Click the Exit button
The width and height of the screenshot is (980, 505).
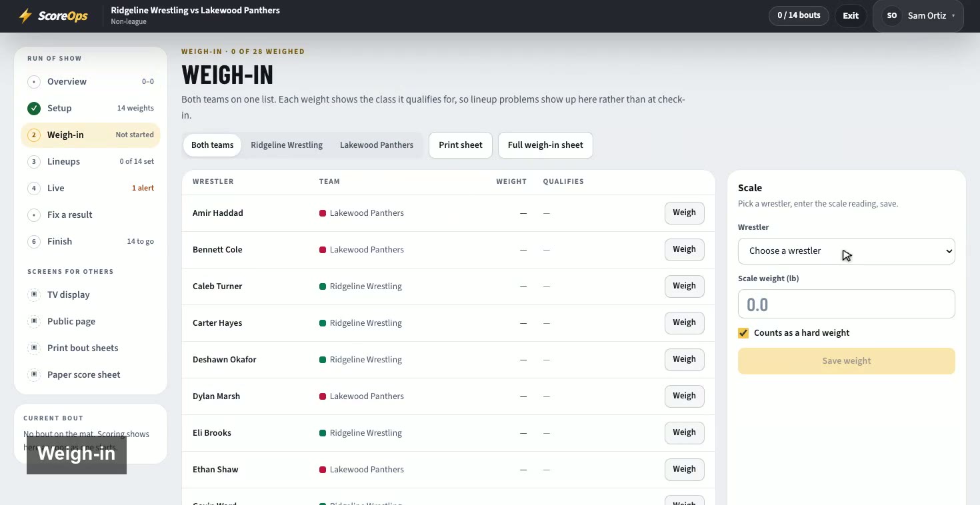click(x=851, y=15)
